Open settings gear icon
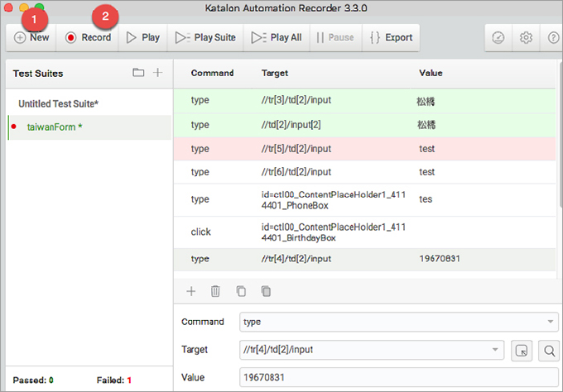Image resolution: width=563 pixels, height=392 pixels. [526, 37]
